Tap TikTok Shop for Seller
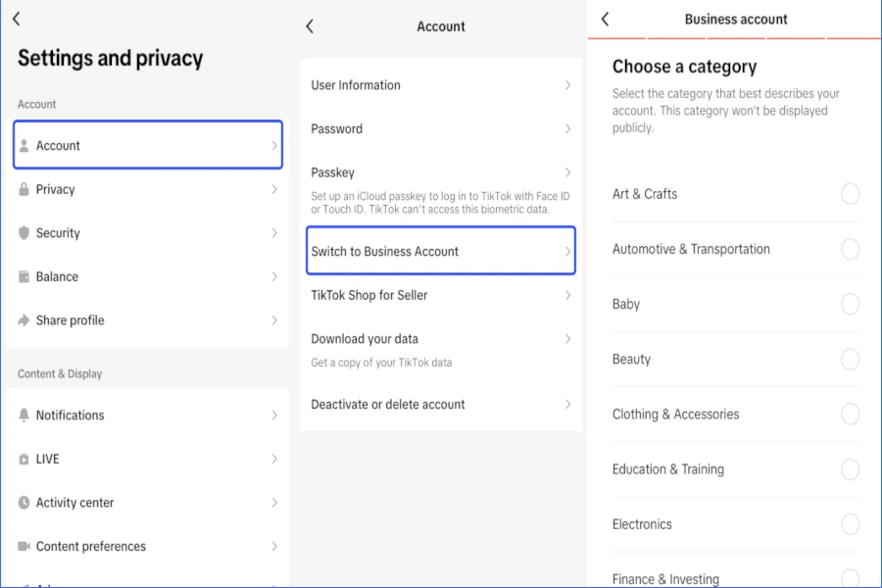This screenshot has height=588, width=882. pos(441,295)
